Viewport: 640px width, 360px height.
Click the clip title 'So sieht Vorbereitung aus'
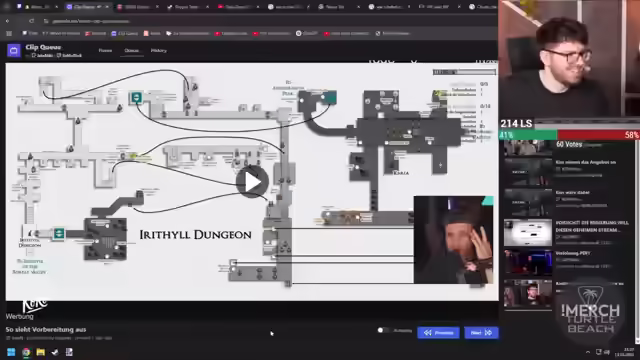tap(46, 329)
